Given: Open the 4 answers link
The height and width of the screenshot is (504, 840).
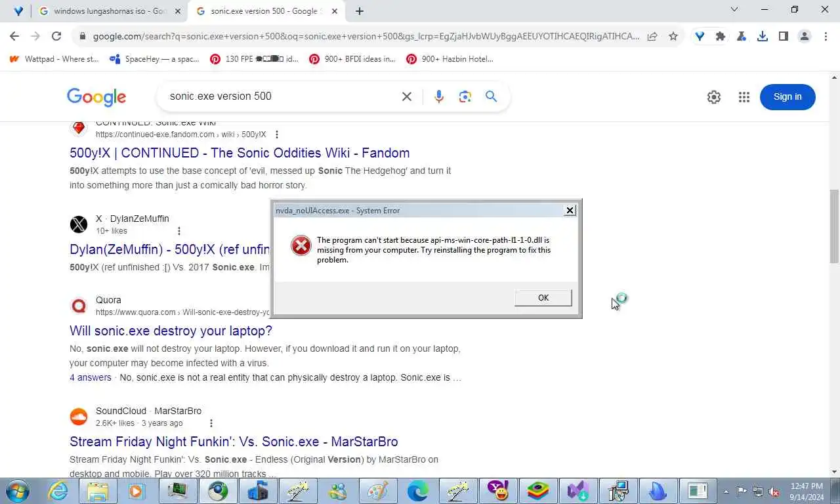Looking at the screenshot, I should tap(91, 377).
